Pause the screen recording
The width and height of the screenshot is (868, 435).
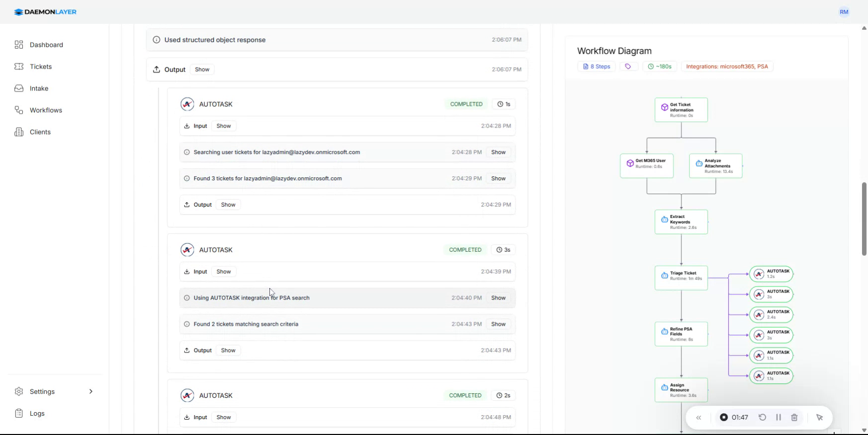[x=778, y=418]
